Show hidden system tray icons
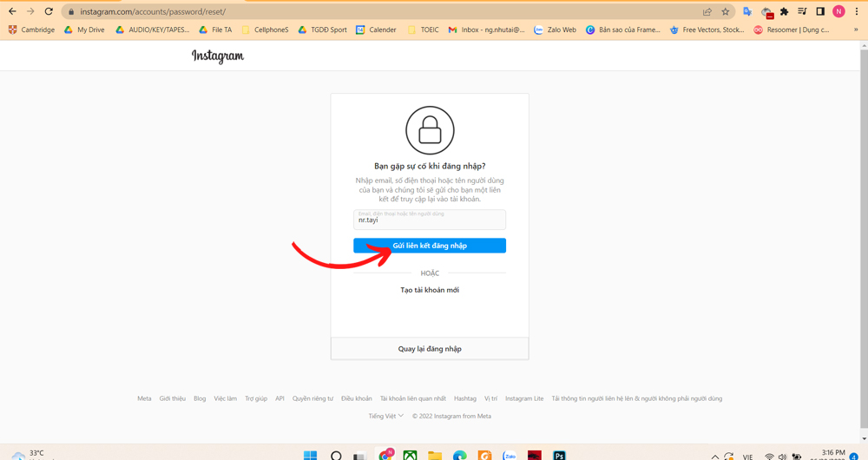The image size is (868, 460). pos(714,457)
